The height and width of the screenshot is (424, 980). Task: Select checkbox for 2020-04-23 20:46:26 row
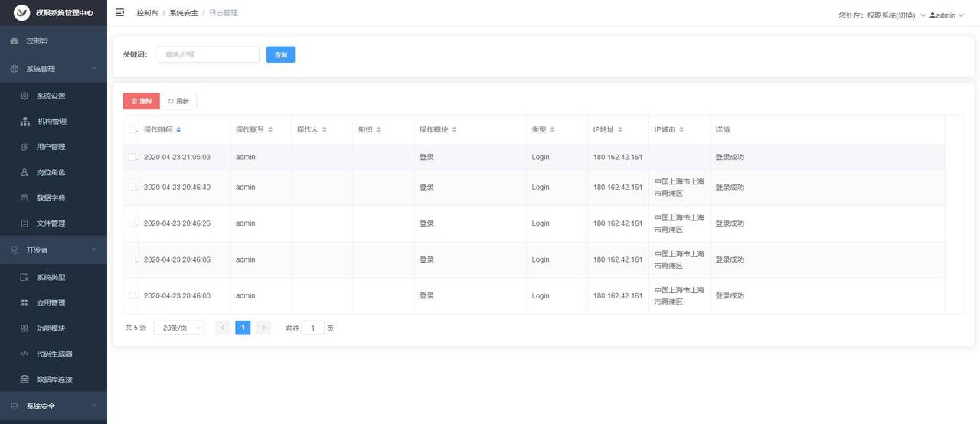132,223
